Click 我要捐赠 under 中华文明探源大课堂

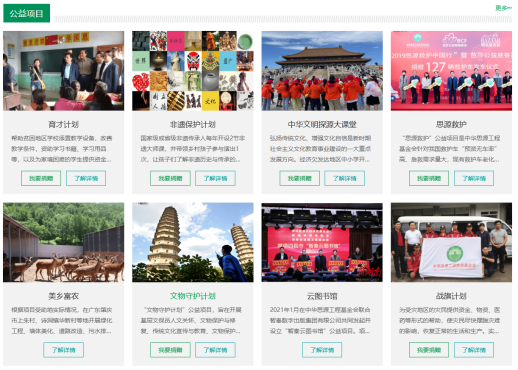click(300, 178)
